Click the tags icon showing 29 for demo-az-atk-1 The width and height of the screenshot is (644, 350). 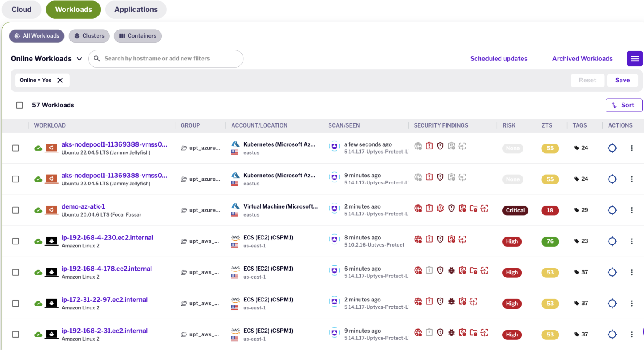coord(577,210)
